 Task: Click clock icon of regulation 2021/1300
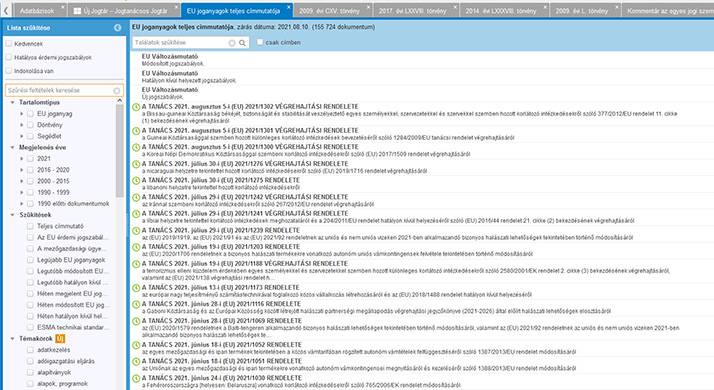click(x=136, y=148)
